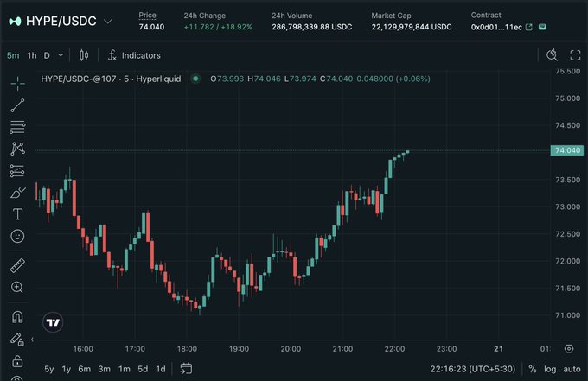
Task: Set chart range to 1y
Action: [67, 369]
